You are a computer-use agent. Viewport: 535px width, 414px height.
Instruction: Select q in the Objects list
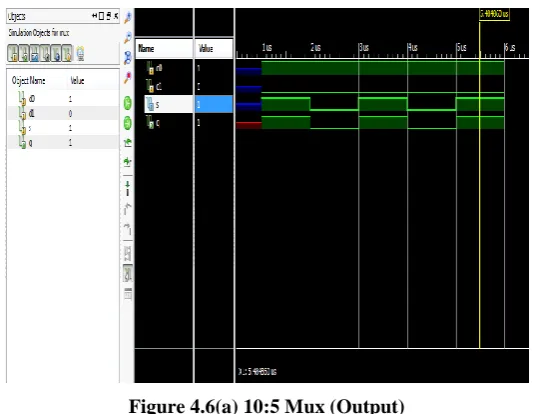pos(63,143)
